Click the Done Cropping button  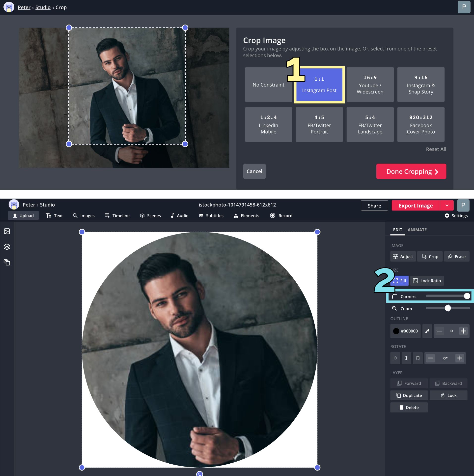click(x=411, y=171)
